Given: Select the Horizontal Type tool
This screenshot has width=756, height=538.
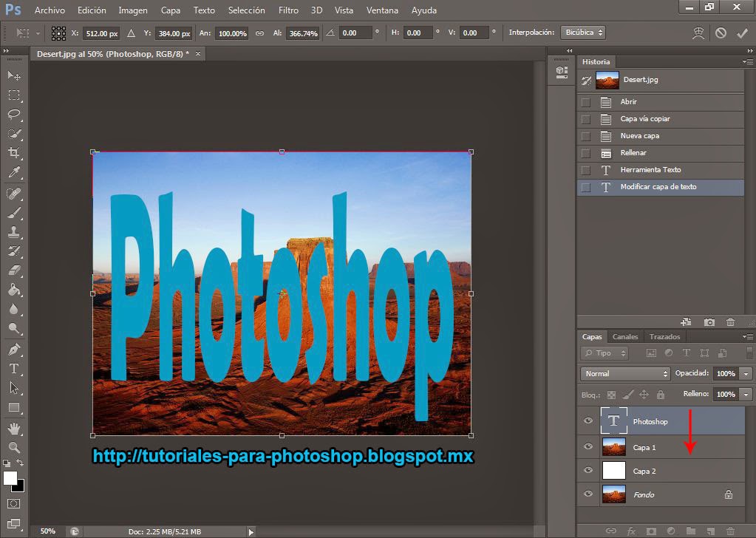Looking at the screenshot, I should (x=14, y=368).
